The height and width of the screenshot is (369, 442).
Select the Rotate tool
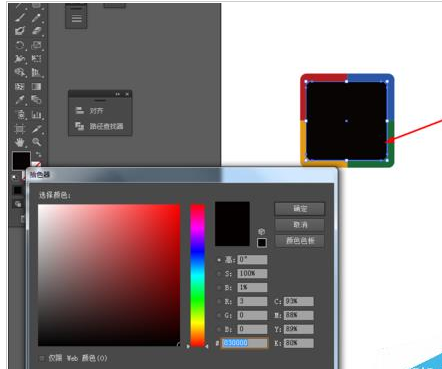pos(20,45)
